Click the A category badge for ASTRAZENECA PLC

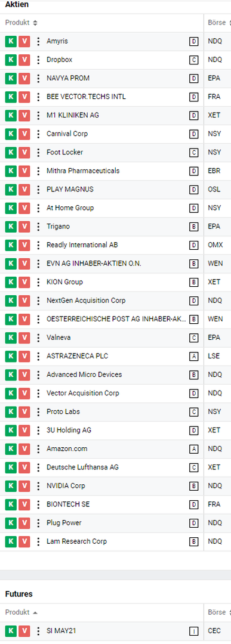coord(193,356)
